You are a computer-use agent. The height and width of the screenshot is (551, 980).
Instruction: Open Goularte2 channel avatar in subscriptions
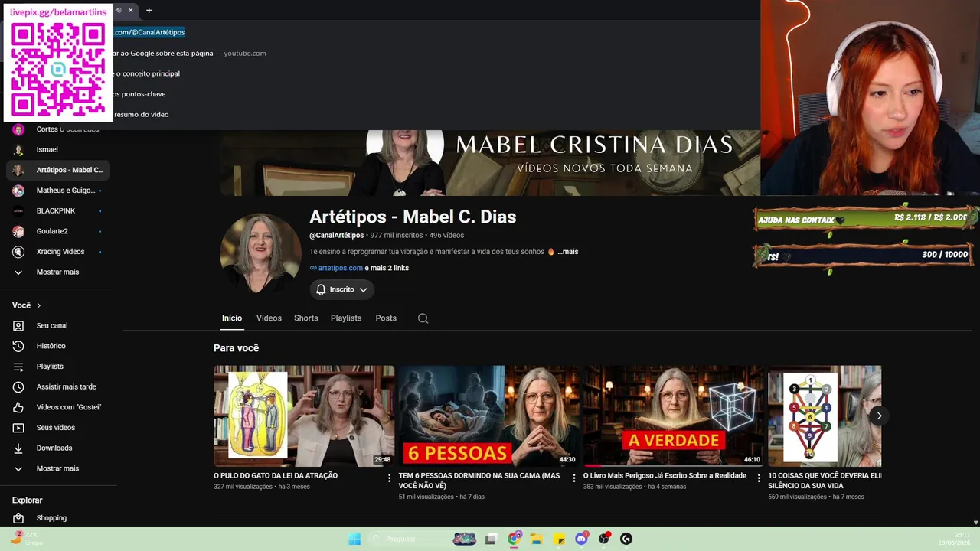click(x=18, y=231)
